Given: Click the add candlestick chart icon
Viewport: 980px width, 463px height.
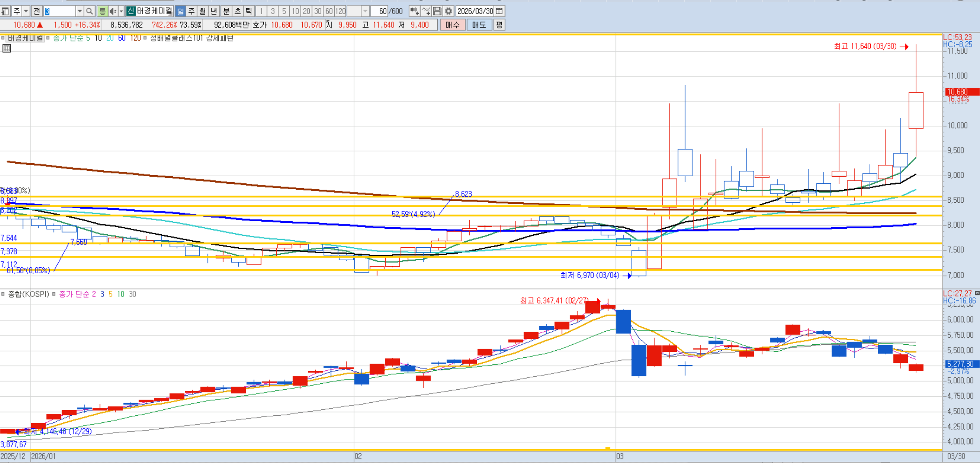Looking at the screenshot, I should point(414,11).
